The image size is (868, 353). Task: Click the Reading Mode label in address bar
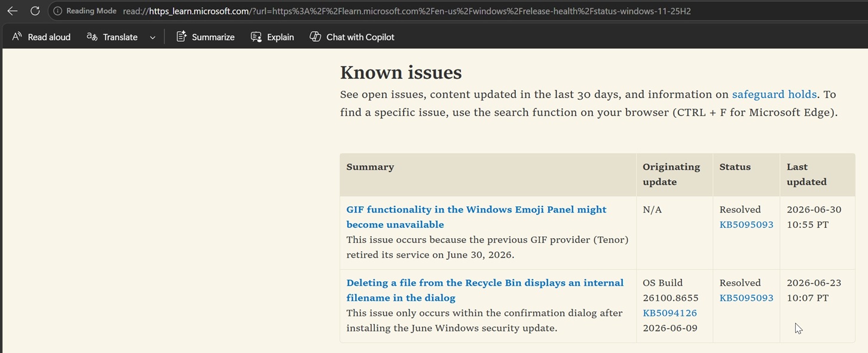click(91, 11)
